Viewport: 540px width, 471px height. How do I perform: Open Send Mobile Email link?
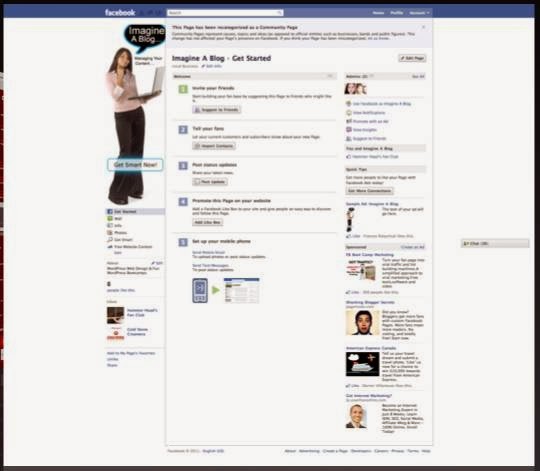click(208, 252)
